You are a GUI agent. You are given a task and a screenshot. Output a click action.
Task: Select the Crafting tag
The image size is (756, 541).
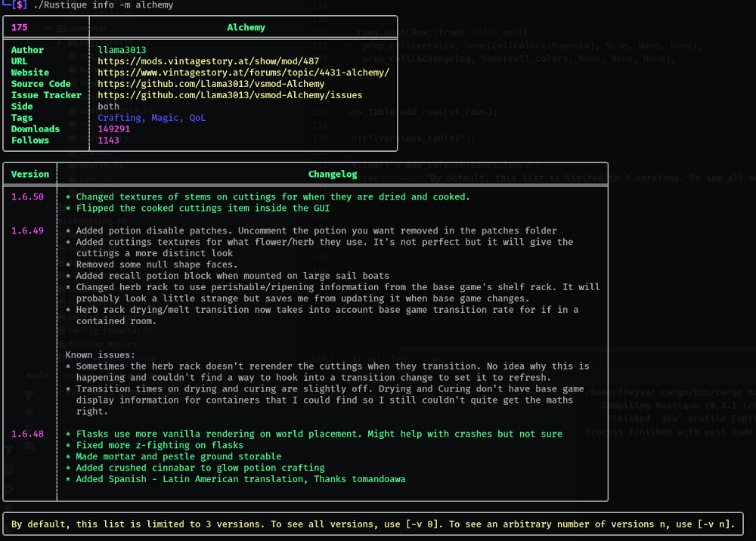[119, 118]
